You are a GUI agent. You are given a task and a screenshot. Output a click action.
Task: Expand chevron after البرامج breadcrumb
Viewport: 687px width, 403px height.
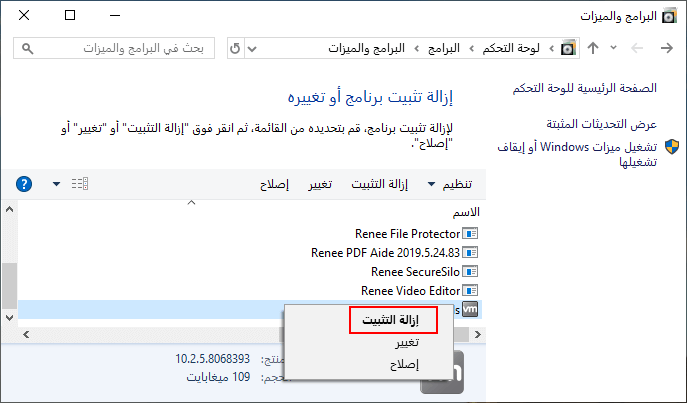pyautogui.click(x=417, y=48)
